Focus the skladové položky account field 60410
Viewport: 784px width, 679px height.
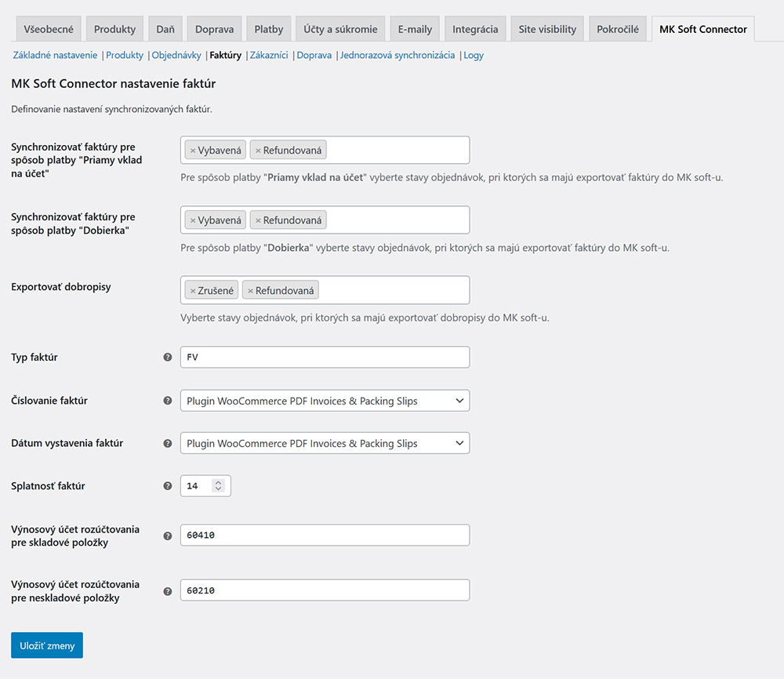[x=325, y=536]
